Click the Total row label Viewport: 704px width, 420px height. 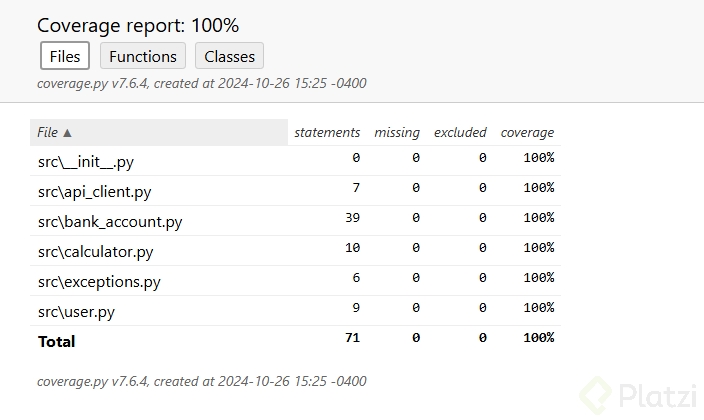[x=57, y=342]
